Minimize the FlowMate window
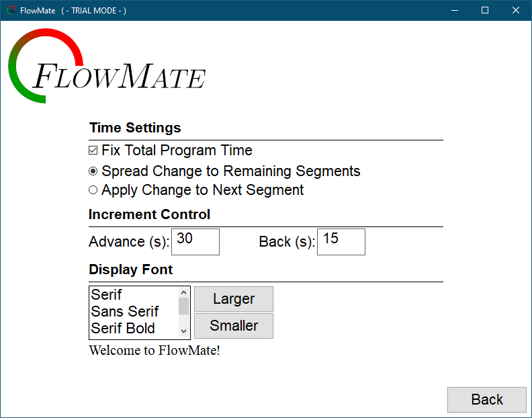This screenshot has width=532, height=418. pyautogui.click(x=455, y=10)
